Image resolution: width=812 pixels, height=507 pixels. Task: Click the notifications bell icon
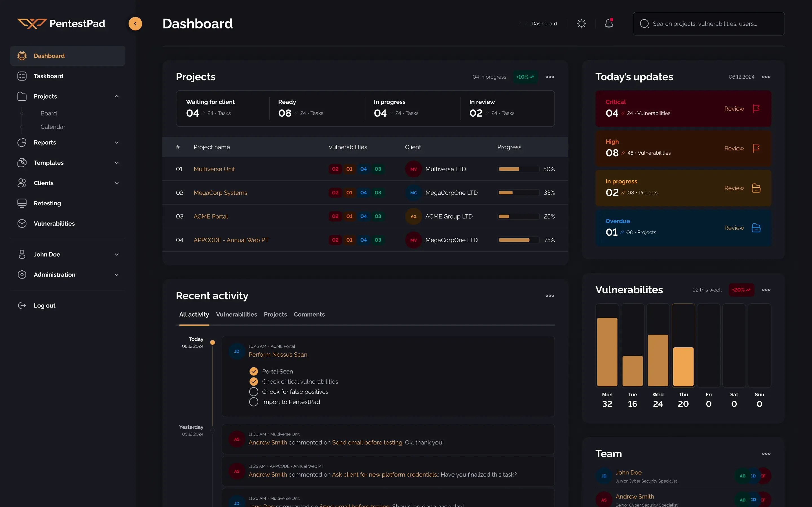click(609, 23)
